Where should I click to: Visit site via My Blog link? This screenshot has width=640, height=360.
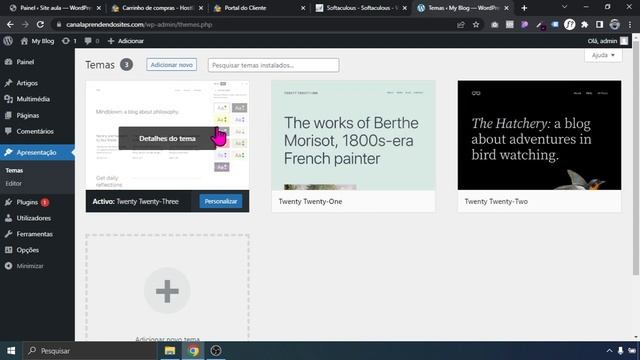click(x=37, y=41)
